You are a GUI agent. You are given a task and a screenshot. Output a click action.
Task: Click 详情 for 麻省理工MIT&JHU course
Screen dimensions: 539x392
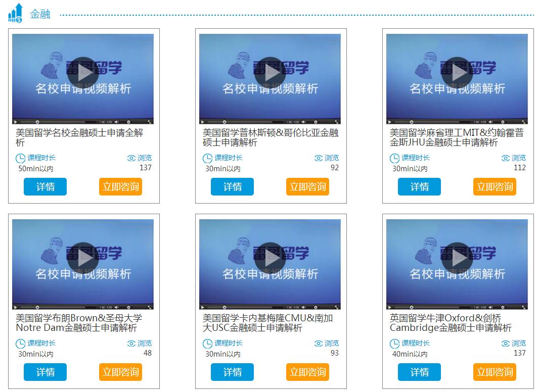[419, 186]
